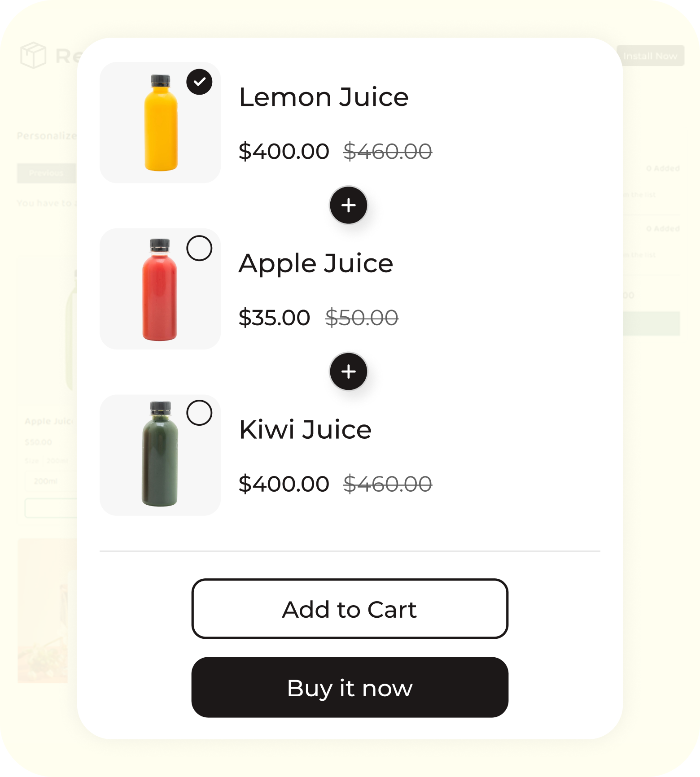This screenshot has height=777, width=700.
Task: Click the faded Previous button
Action: 46,173
